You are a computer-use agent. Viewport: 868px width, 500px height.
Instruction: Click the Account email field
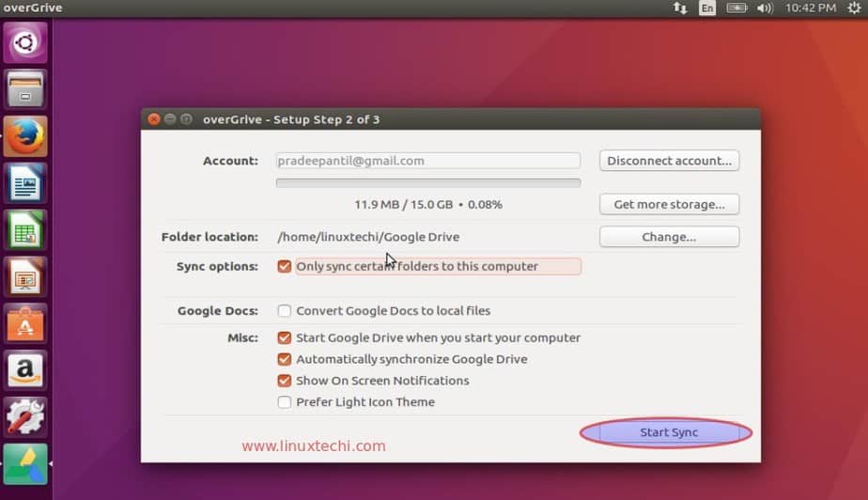click(428, 161)
